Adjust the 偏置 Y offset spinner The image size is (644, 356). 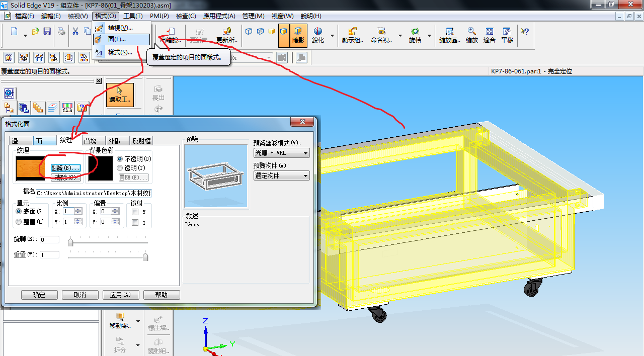(116, 222)
